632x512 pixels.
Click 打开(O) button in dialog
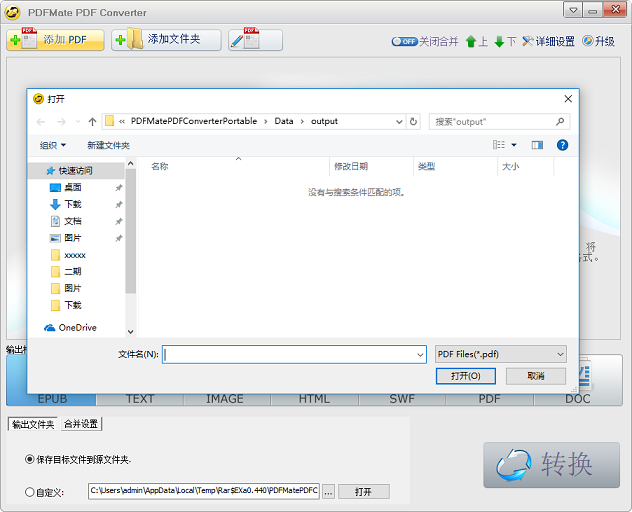(x=466, y=376)
